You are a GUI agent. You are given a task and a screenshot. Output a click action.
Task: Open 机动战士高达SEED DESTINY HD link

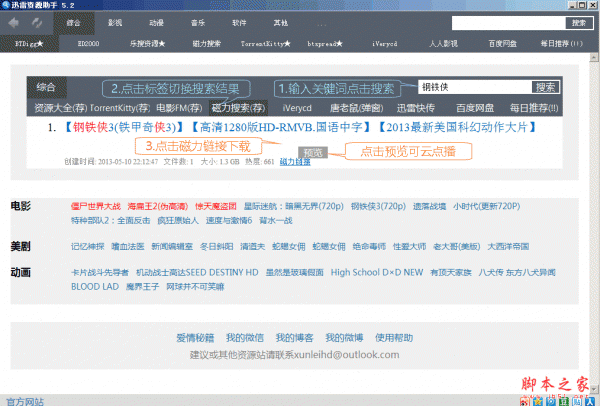197,272
